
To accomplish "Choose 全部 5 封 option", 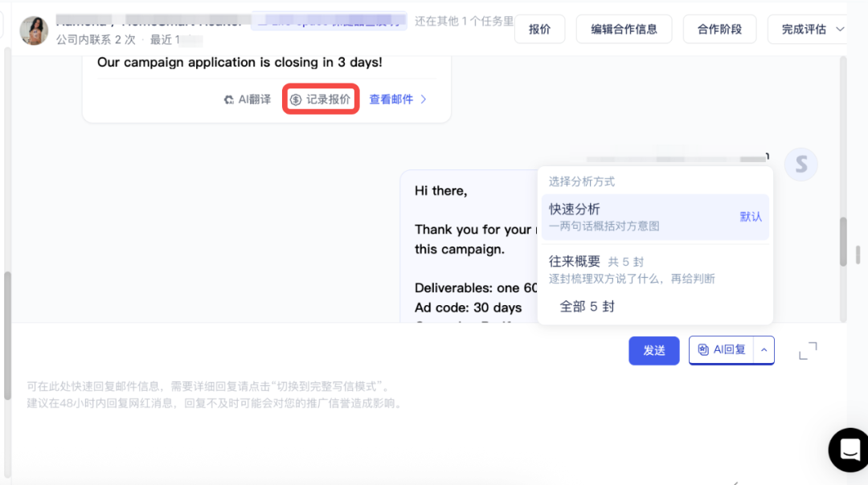I will coord(587,307).
